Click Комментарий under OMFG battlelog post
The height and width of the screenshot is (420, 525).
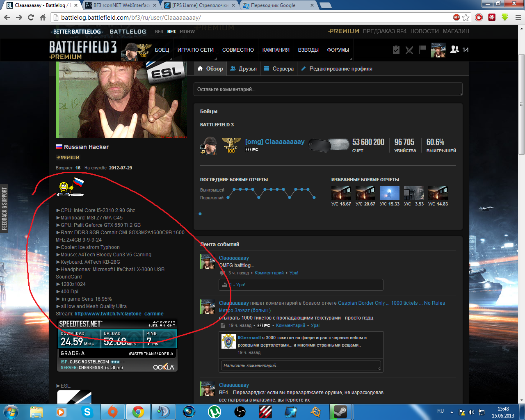pyautogui.click(x=269, y=273)
